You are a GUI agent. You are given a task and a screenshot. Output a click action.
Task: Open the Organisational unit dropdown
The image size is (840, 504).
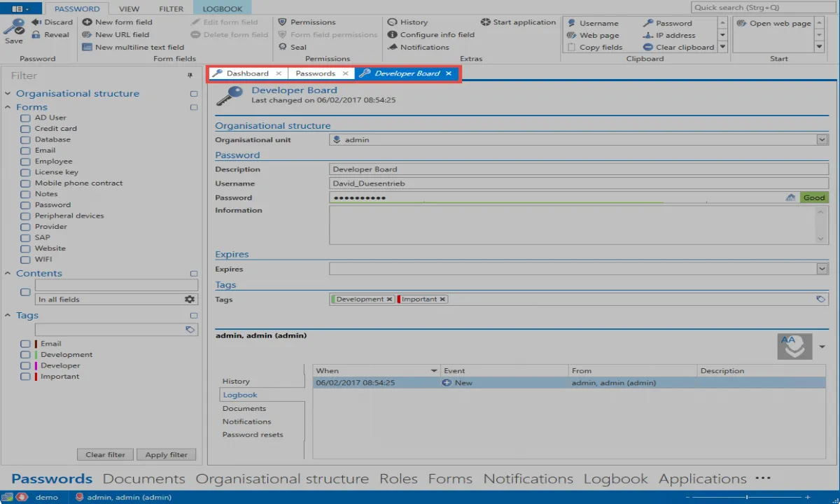[822, 140]
